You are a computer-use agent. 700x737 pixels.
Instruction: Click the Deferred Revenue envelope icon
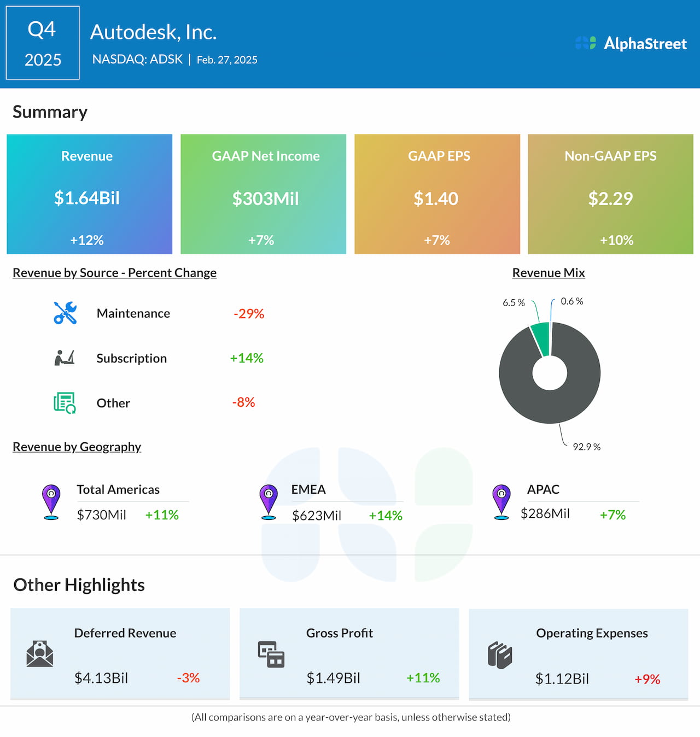pos(40,654)
